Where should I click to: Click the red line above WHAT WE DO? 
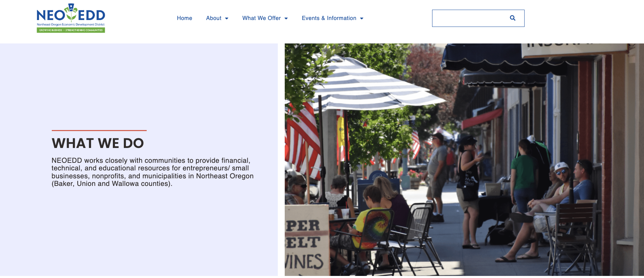pyautogui.click(x=99, y=130)
